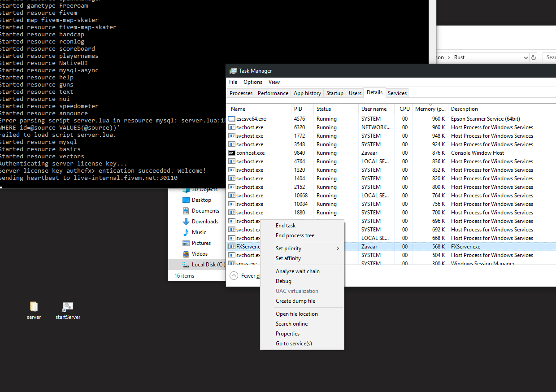Screen dimensions: 556x392
Task: Click the Zavaar user on FXServer row
Action: (370, 247)
